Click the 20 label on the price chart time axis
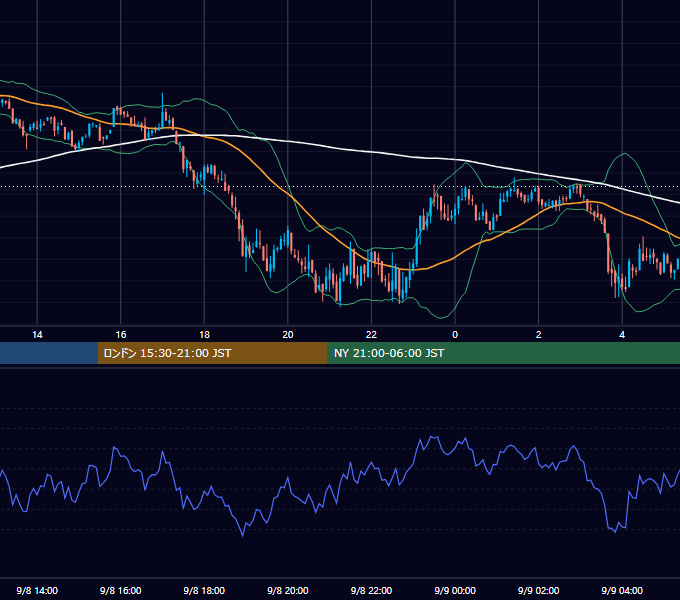680x600 pixels. pyautogui.click(x=288, y=335)
